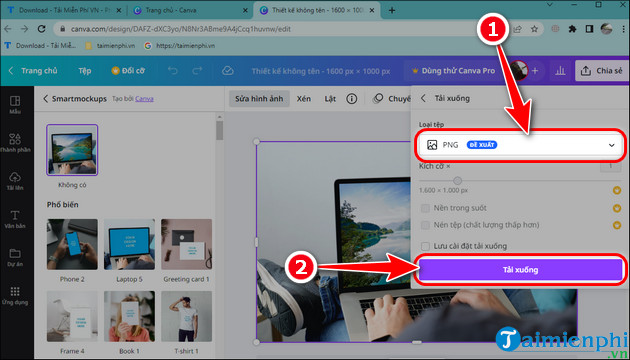The image size is (630, 360).
Task: Click the Pro crown icon beside Nén tệp
Action: coord(617,225)
